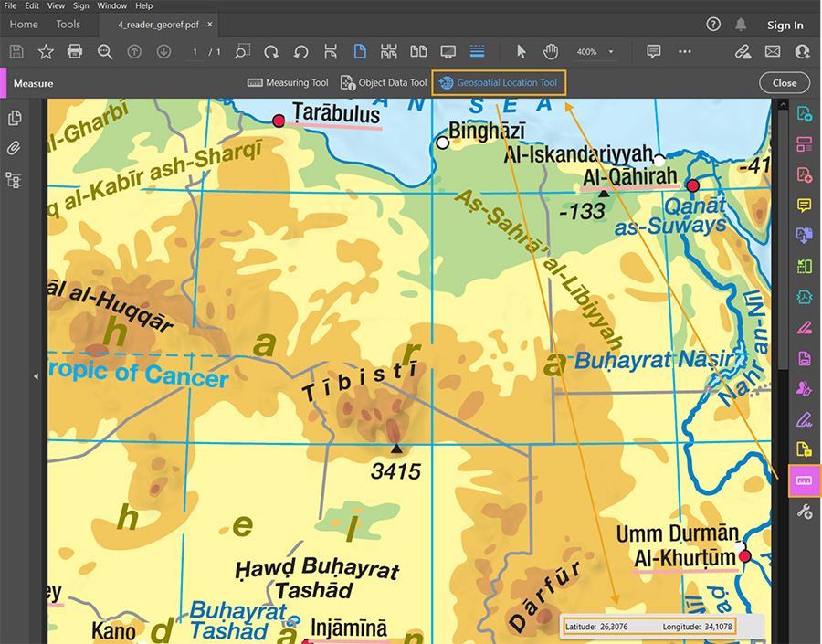Click the page number input field
Screen dimensions: 822x644
[195, 52]
